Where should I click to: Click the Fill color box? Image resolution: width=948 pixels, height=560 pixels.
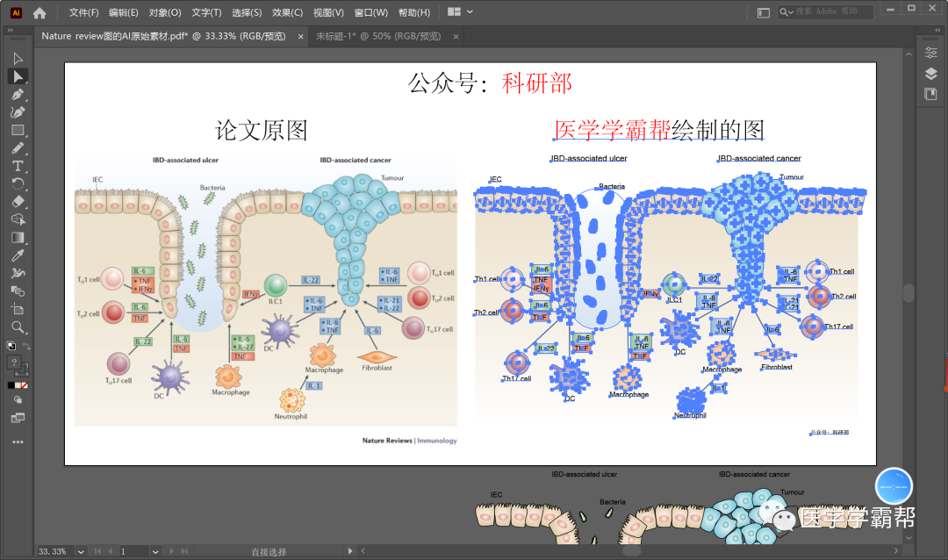[x=15, y=363]
